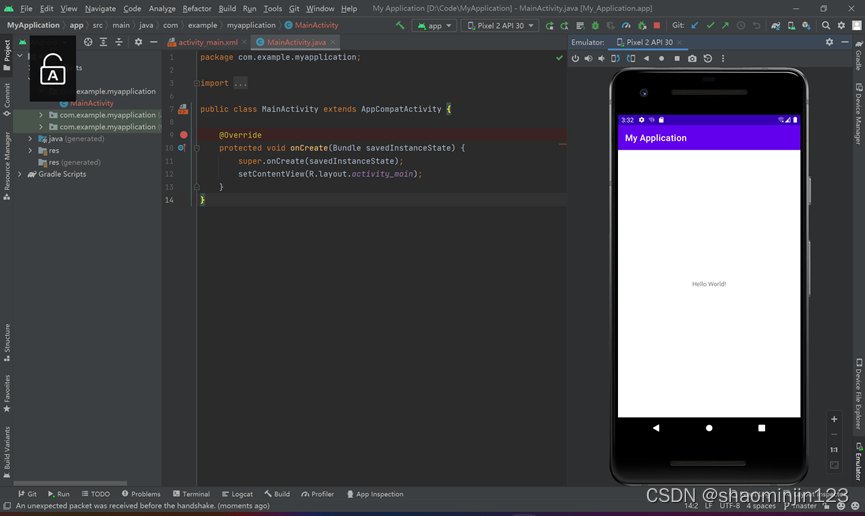Screen dimensions: 865x516
Task: Switch to the activity_main.xml editor tab
Action: point(208,42)
